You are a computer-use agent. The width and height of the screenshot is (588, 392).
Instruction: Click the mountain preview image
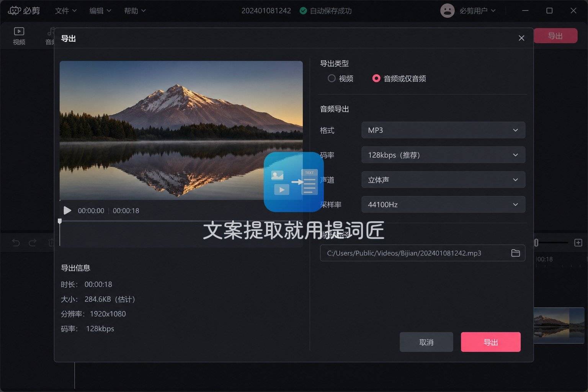click(x=181, y=131)
